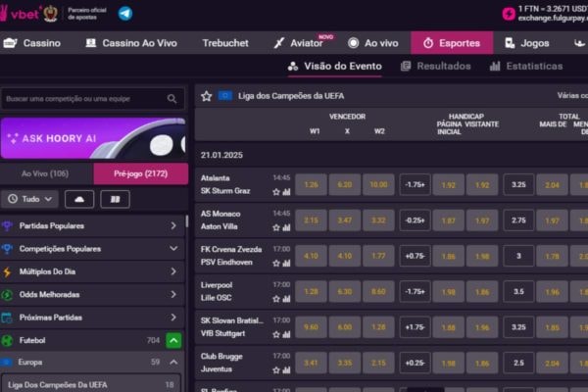Open statistics for Club Brugge vs Juventus
The image size is (588, 392).
tap(286, 370)
